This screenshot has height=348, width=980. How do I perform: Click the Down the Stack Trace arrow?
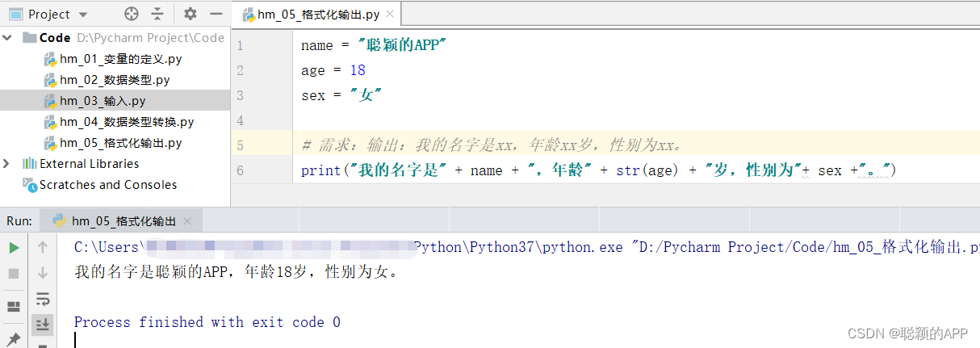point(43,274)
